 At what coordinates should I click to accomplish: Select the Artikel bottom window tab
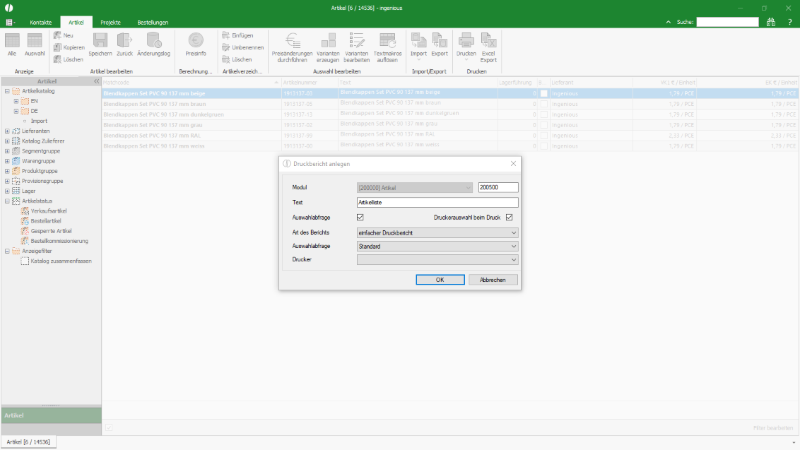[29, 442]
